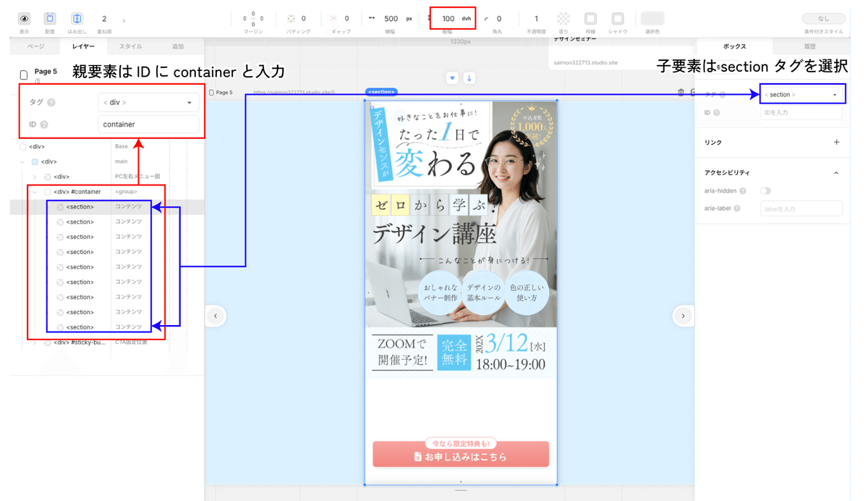Viewport: 868px width, 501px height.
Task: Click the はみ出し overflow icon
Action: [77, 18]
